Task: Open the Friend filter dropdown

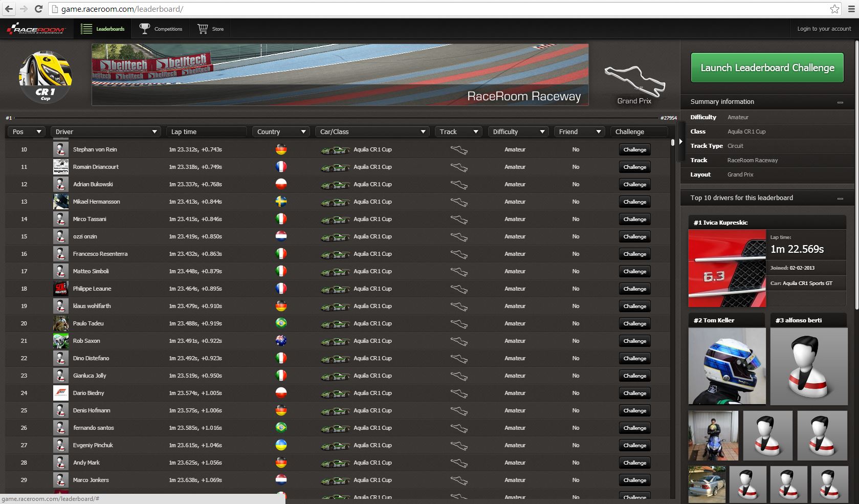Action: 579,132
